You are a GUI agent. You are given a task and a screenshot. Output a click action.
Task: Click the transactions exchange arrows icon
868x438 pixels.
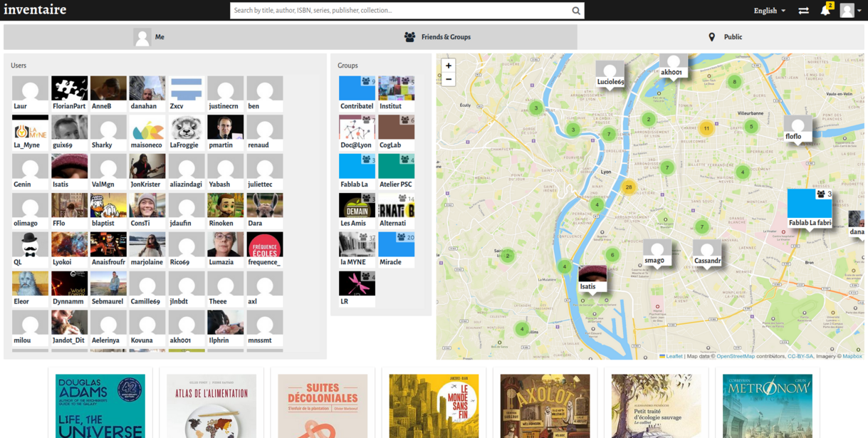pyautogui.click(x=803, y=11)
